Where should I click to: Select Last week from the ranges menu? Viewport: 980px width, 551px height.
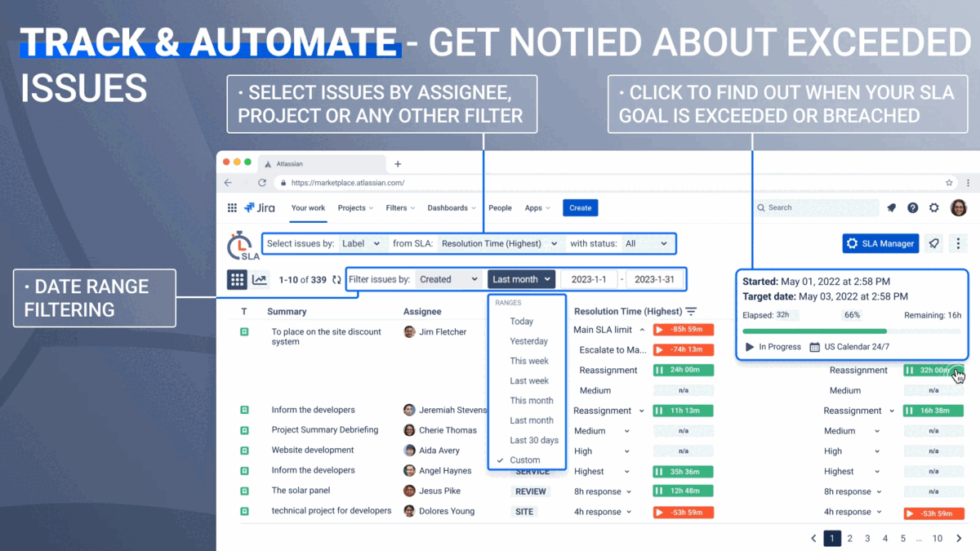tap(528, 380)
